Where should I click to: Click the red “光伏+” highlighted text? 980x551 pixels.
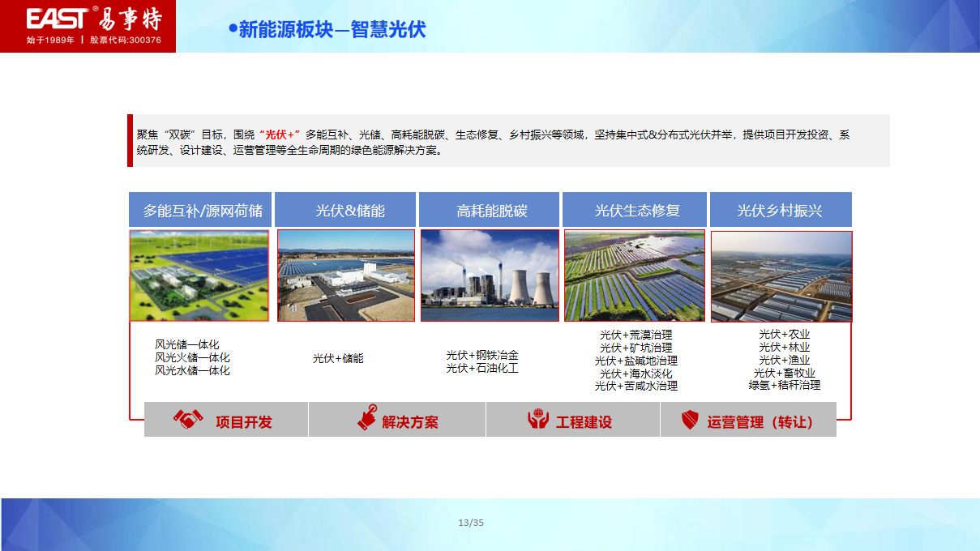[280, 135]
